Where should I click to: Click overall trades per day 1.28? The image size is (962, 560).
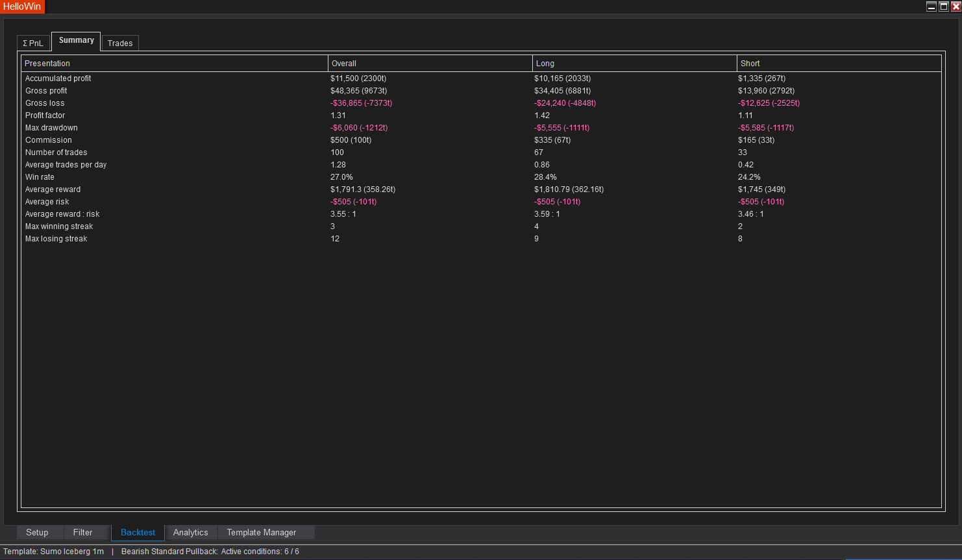(338, 165)
